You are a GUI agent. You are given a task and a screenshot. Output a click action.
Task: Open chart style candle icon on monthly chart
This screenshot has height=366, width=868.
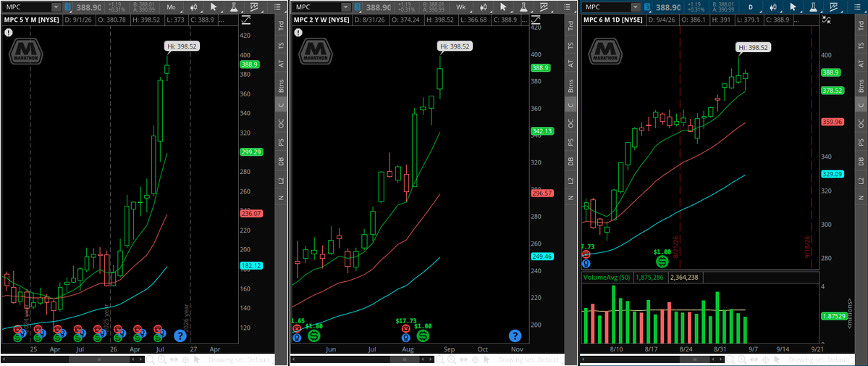[x=194, y=7]
